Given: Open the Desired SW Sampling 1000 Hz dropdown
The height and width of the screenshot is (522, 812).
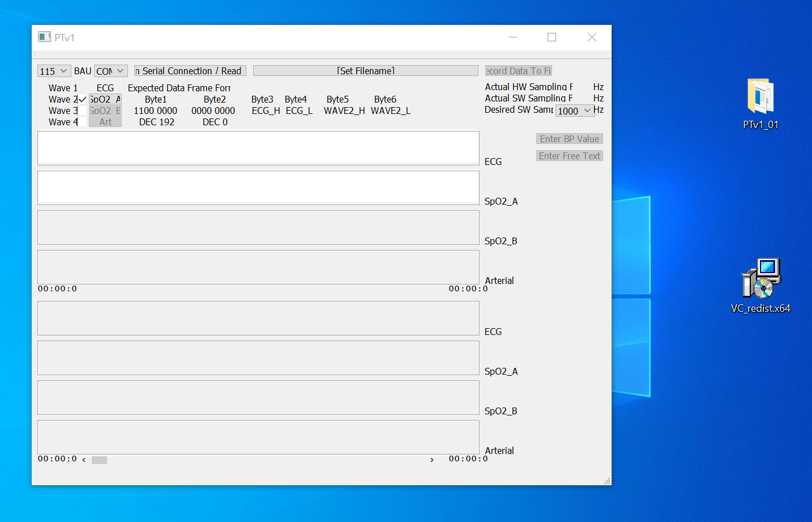Looking at the screenshot, I should click(575, 111).
